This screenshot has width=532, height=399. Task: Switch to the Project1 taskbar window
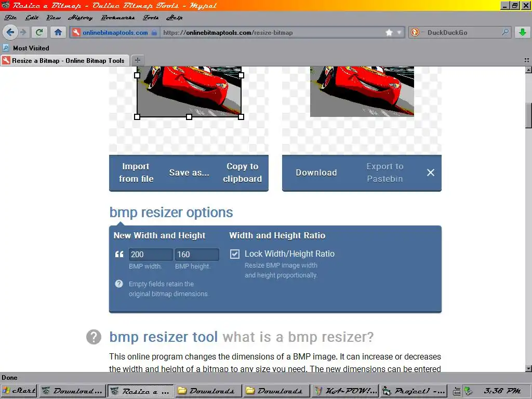click(x=414, y=391)
